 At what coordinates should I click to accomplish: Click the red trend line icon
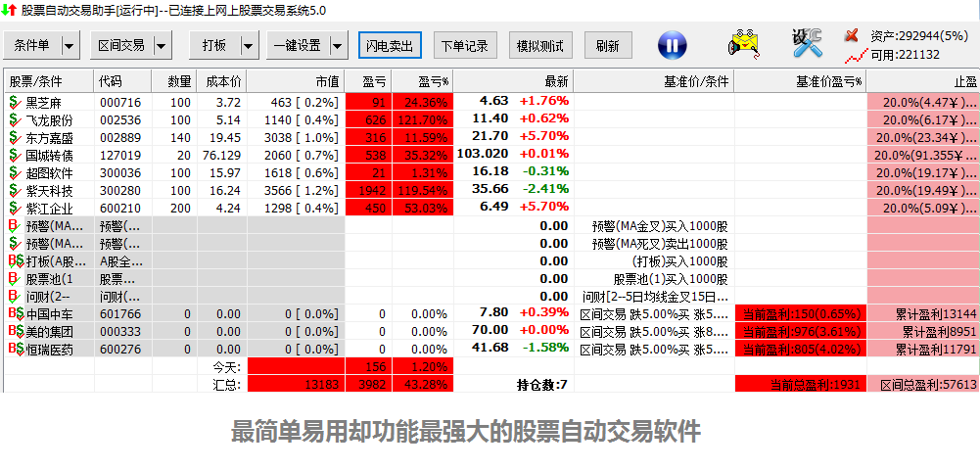coord(856,56)
